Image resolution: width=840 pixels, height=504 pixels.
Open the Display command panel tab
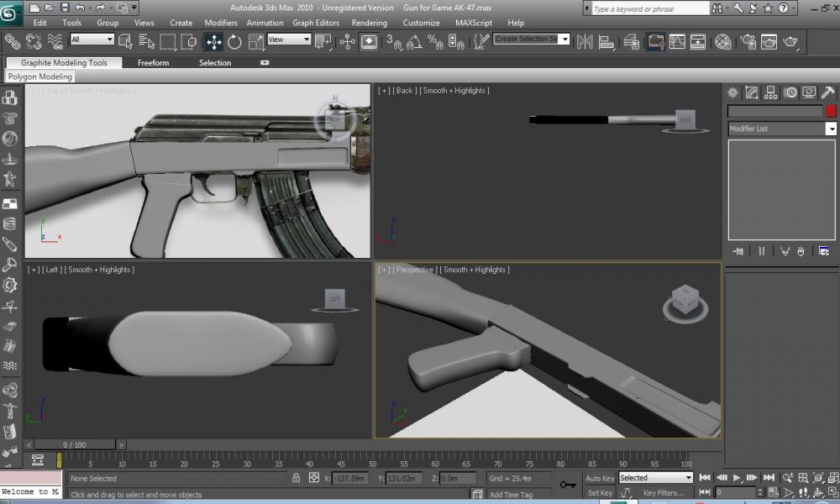tap(808, 92)
